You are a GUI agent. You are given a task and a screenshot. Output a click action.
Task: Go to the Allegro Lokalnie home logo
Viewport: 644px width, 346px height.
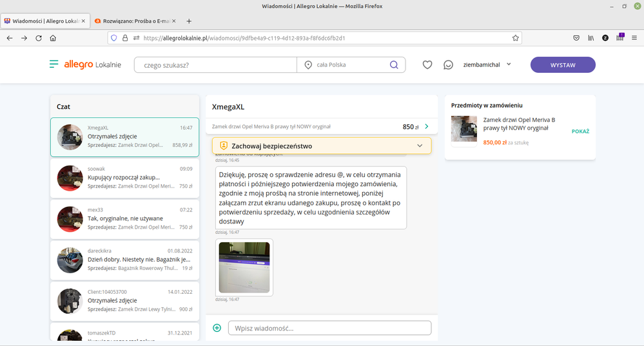pyautogui.click(x=92, y=64)
